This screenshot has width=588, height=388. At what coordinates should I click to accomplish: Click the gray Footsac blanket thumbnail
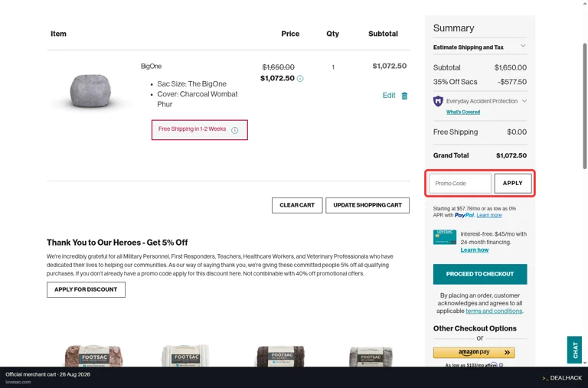[371, 357]
